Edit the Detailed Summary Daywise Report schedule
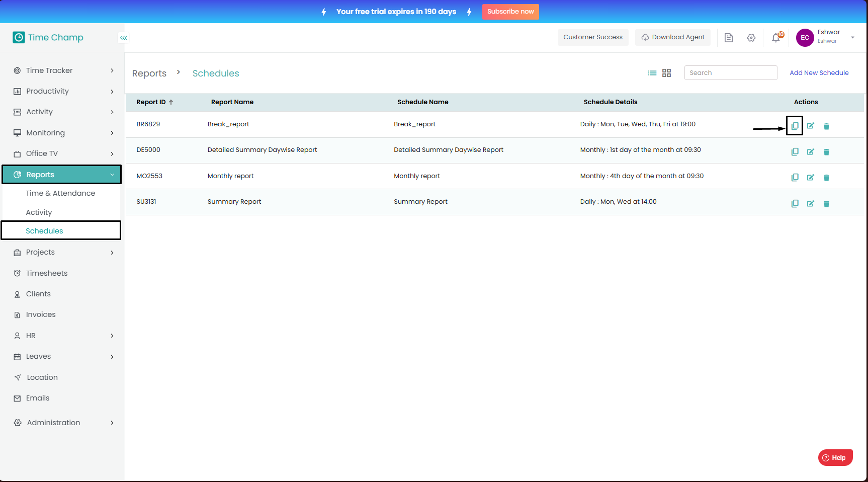Viewport: 868px width, 482px height. [x=811, y=151]
